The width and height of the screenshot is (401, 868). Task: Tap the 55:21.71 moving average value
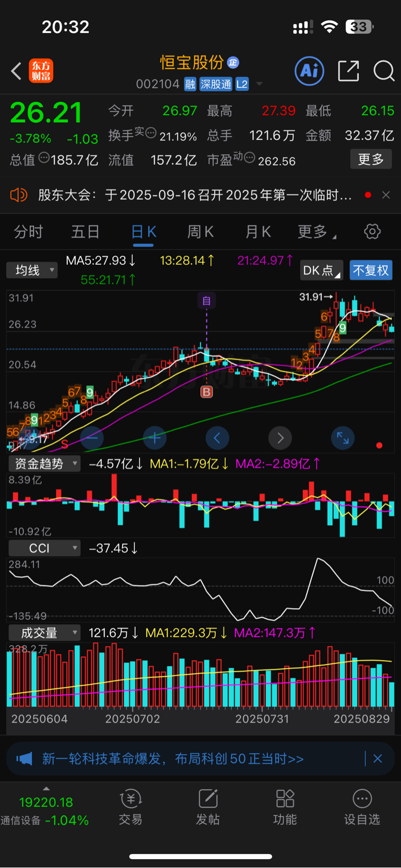pyautogui.click(x=108, y=280)
